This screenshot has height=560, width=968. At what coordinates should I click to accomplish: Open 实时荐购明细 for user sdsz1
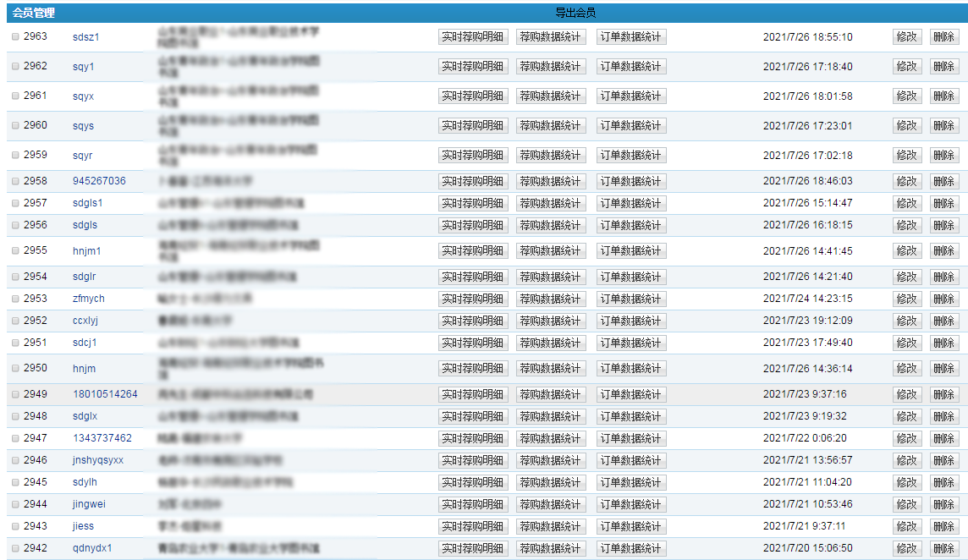pyautogui.click(x=473, y=37)
